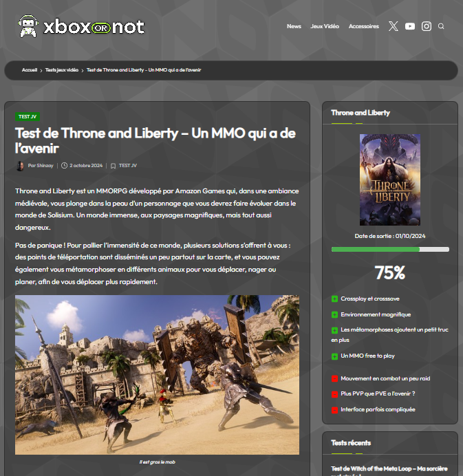Open the Instagram icon in header
463x476 pixels.
coord(427,26)
